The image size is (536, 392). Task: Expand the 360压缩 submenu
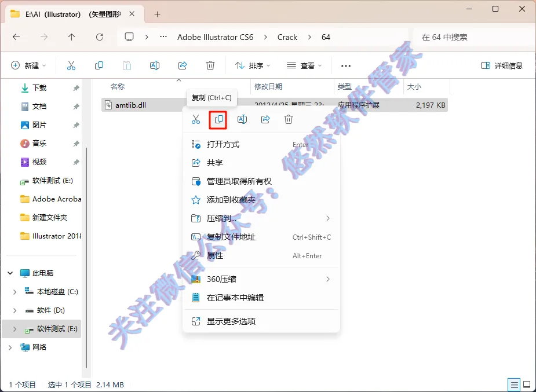coord(328,279)
